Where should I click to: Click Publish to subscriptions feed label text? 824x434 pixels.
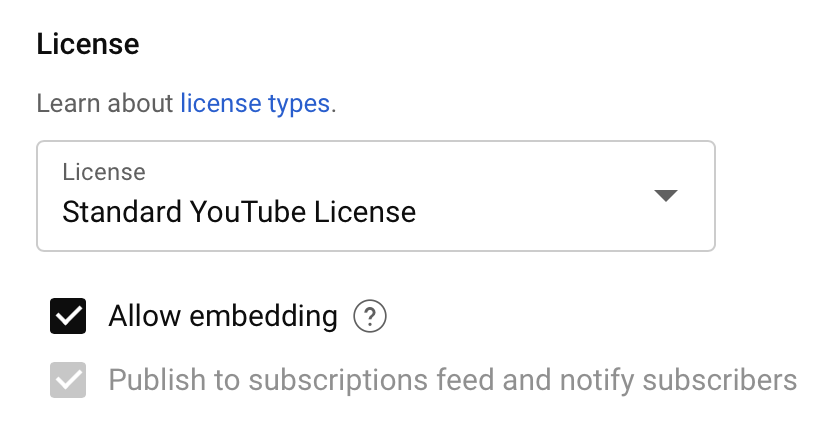click(452, 380)
